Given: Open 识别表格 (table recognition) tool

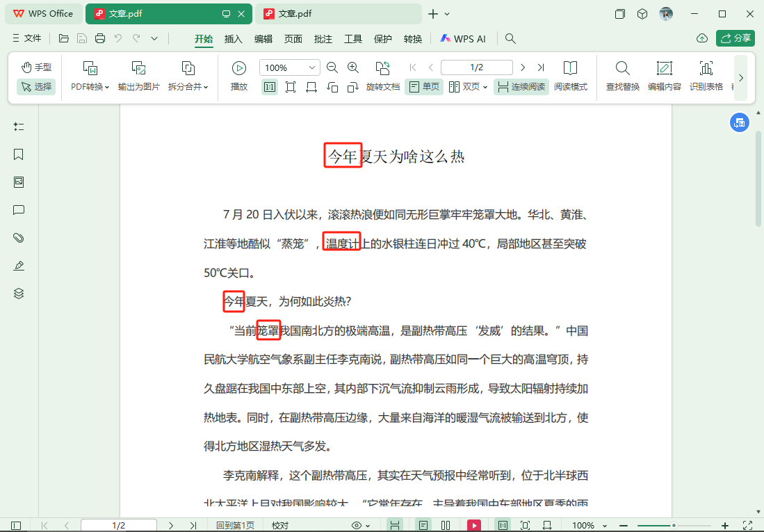Looking at the screenshot, I should (706, 75).
